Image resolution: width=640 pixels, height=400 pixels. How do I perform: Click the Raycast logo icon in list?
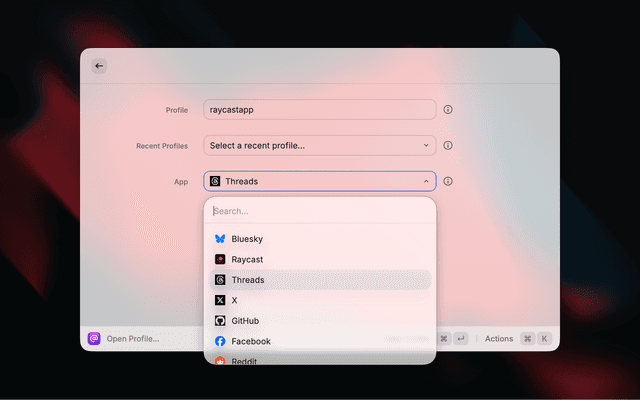[x=220, y=259]
